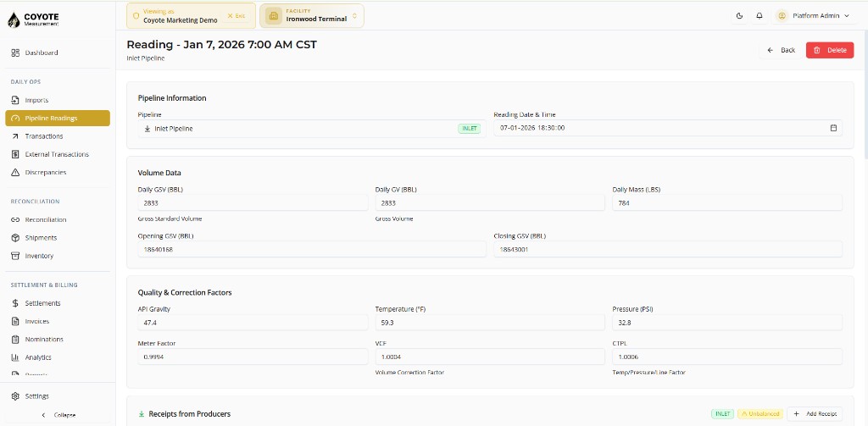Viewport: 868px width, 426px height.
Task: Open the Platform Admin user menu
Action: coord(813,16)
